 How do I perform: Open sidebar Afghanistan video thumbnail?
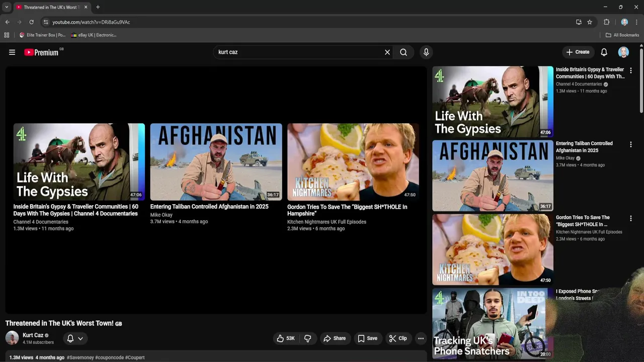[493, 175]
